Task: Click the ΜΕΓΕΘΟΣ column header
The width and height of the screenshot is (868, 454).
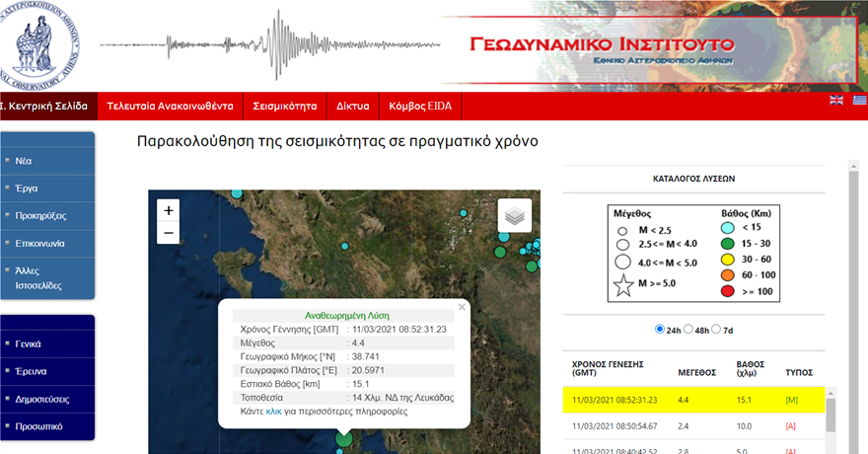Action: coord(697,373)
